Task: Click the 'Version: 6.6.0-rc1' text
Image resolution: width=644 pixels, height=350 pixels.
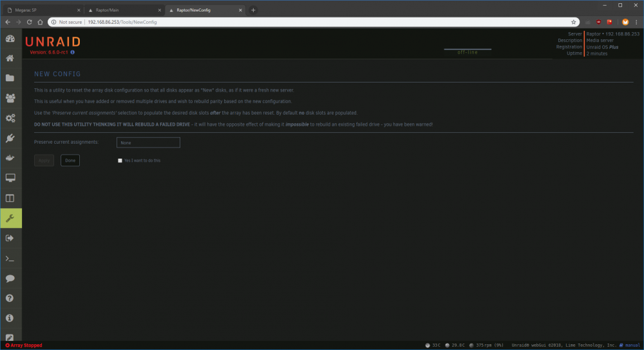Action: [49, 52]
